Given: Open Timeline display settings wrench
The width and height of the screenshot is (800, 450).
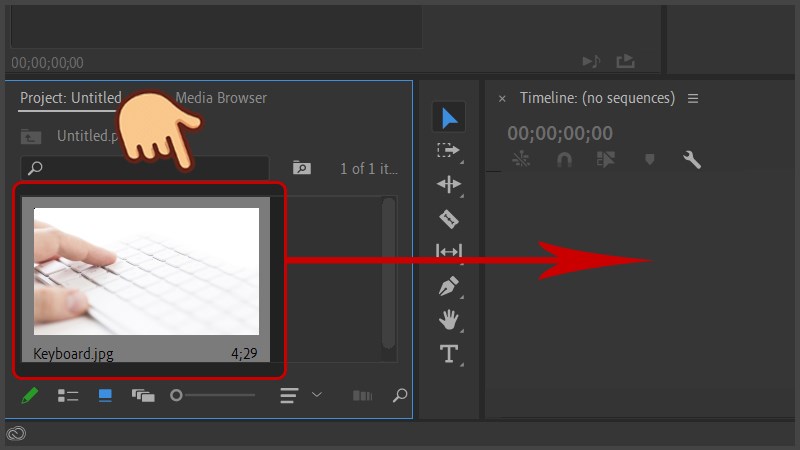Looking at the screenshot, I should click(x=691, y=160).
